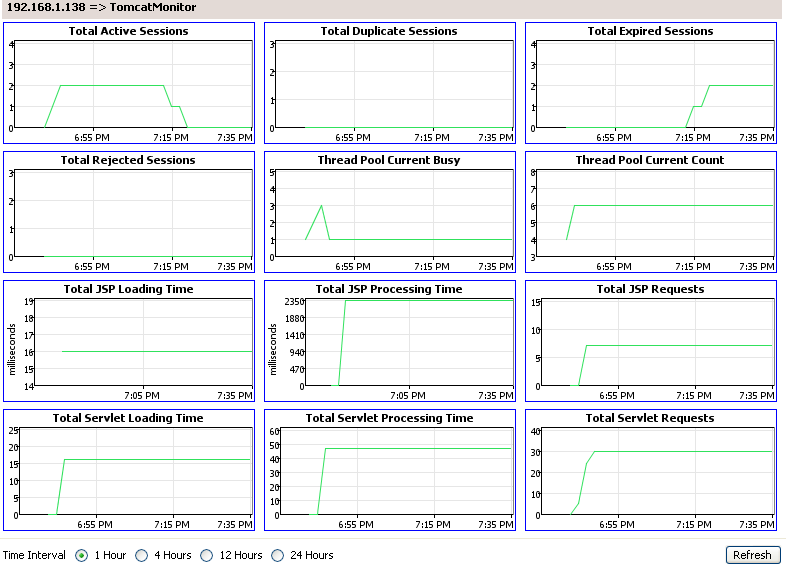Open the Thread Pool Current Busy graph
This screenshot has height=570, width=786.
(x=390, y=212)
